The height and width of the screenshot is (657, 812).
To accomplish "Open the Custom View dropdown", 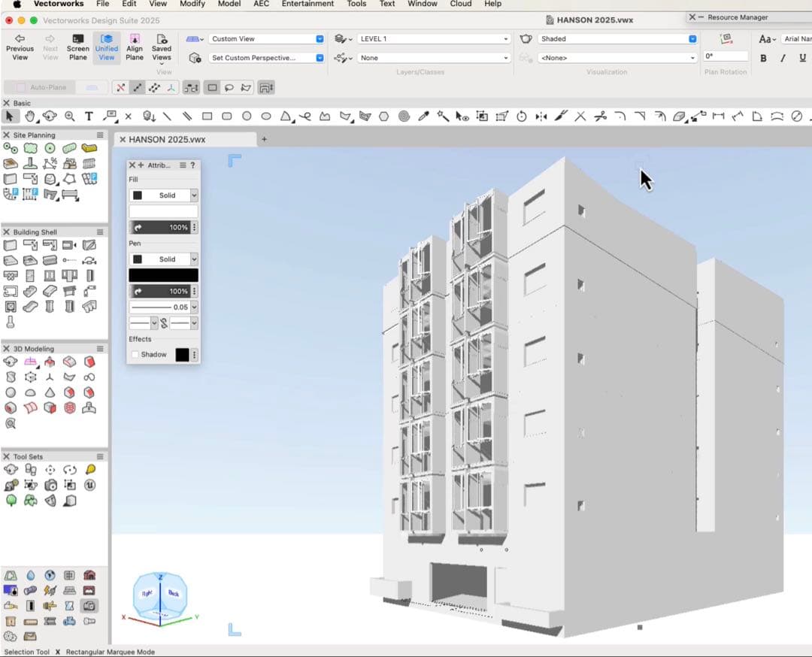I will tap(266, 38).
